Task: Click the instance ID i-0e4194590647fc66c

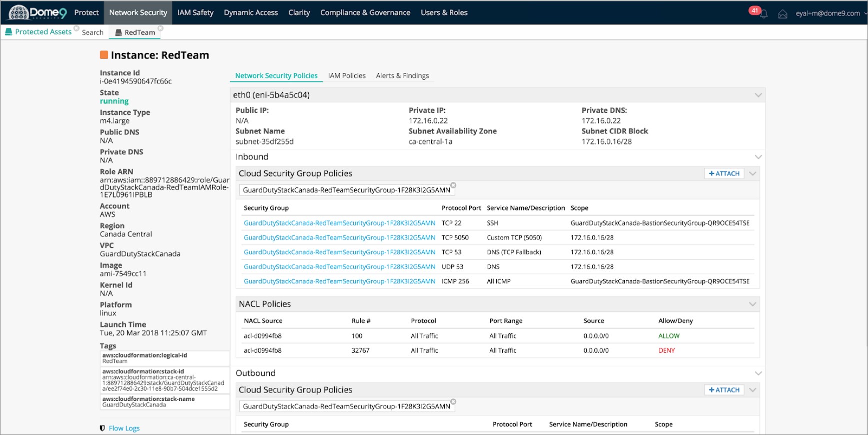Action: [x=136, y=81]
